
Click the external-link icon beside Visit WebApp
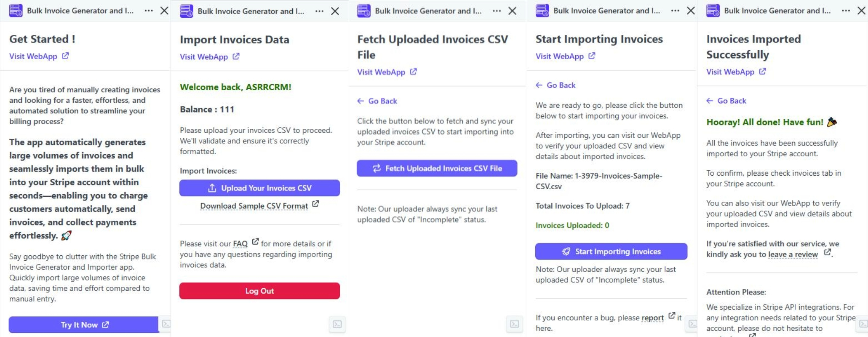coord(65,56)
